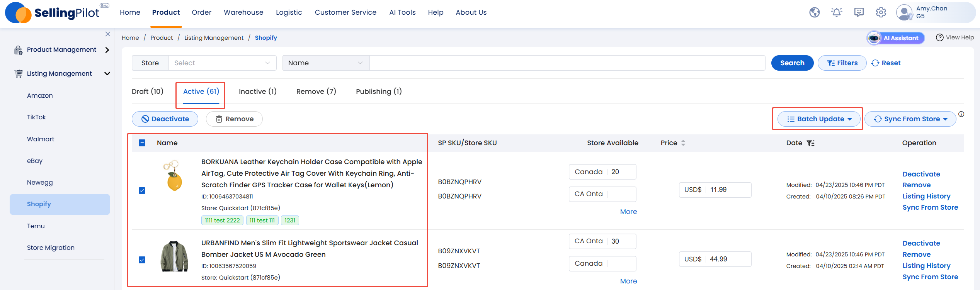The image size is (980, 290).
Task: Uncheck the BORKUANA keychain row checkbox
Action: 142,191
